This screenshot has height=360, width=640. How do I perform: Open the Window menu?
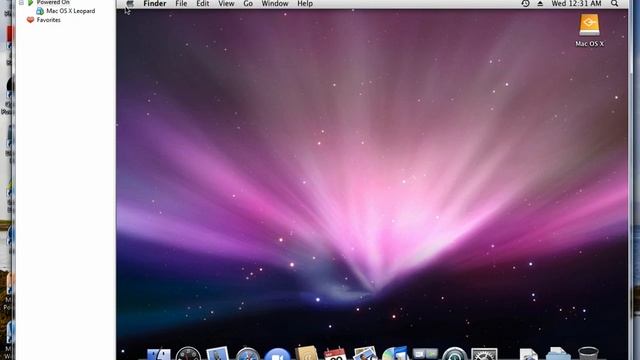coord(275,4)
